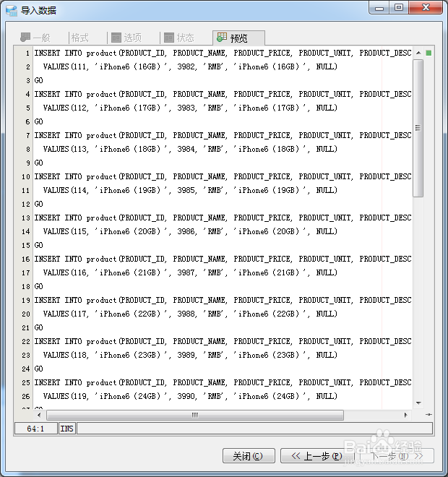Click the empty status bar message field
448x477 pixels.
pyautogui.click(x=254, y=429)
